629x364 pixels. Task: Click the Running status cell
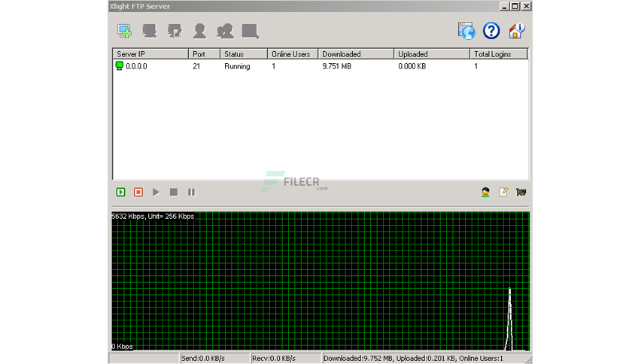click(237, 66)
